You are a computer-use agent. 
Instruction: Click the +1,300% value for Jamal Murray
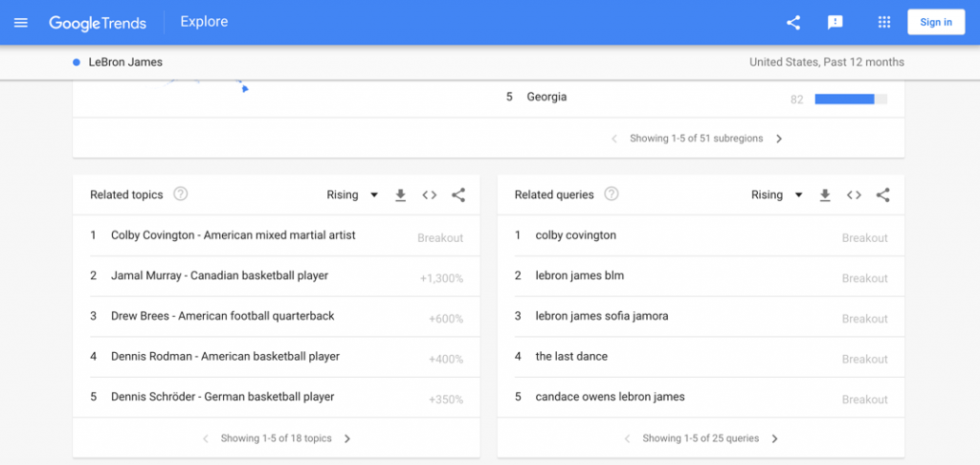click(x=441, y=278)
